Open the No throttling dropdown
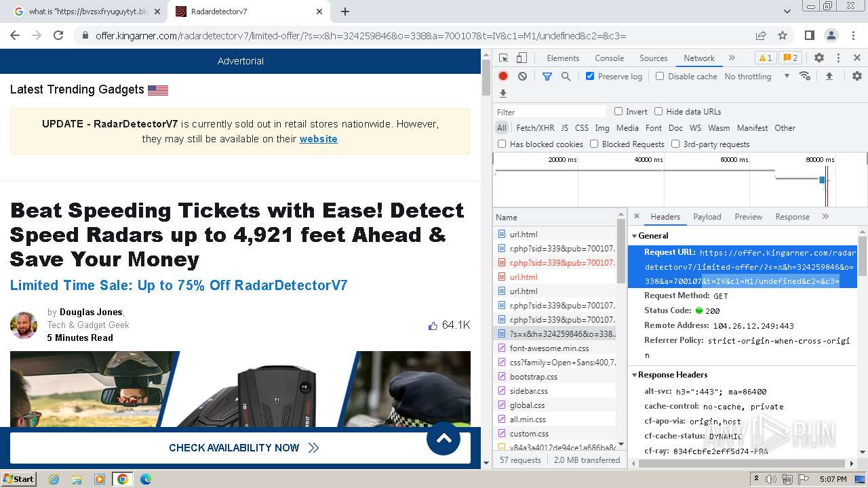 tap(757, 77)
